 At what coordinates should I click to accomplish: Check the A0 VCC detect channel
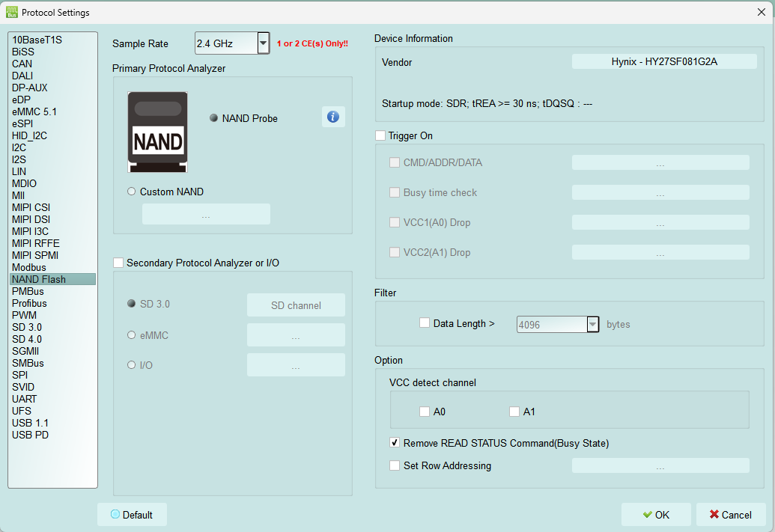tap(424, 412)
